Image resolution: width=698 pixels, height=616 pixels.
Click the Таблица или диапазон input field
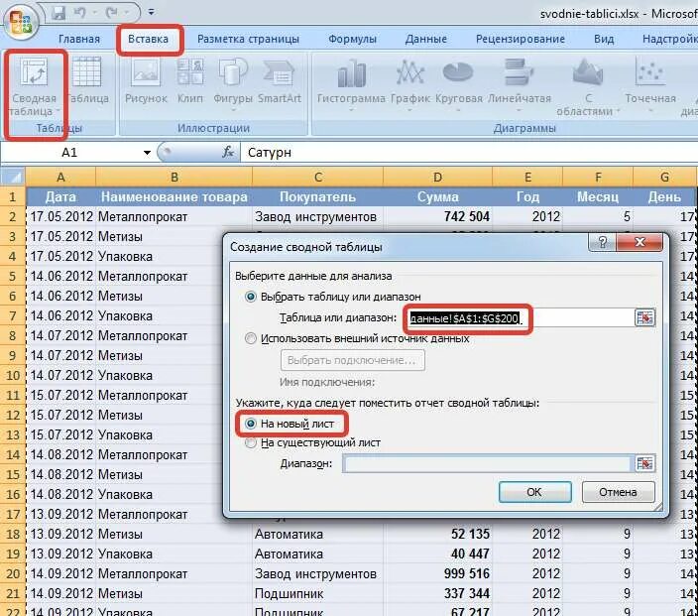click(x=521, y=318)
